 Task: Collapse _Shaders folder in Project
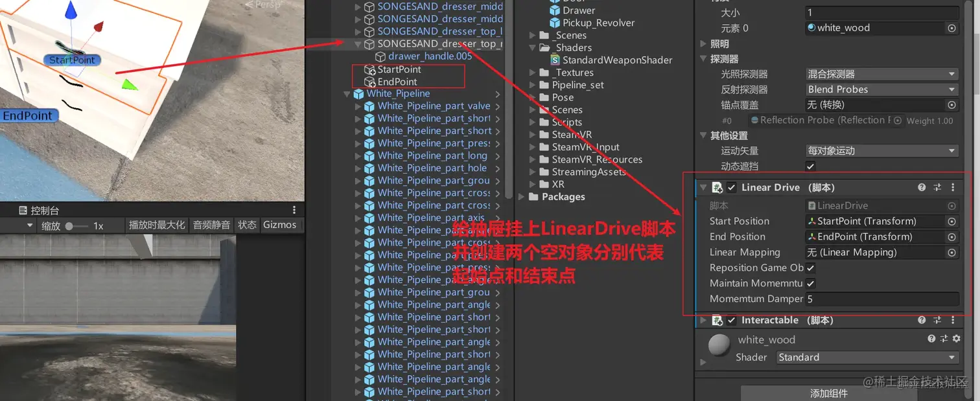tap(533, 47)
